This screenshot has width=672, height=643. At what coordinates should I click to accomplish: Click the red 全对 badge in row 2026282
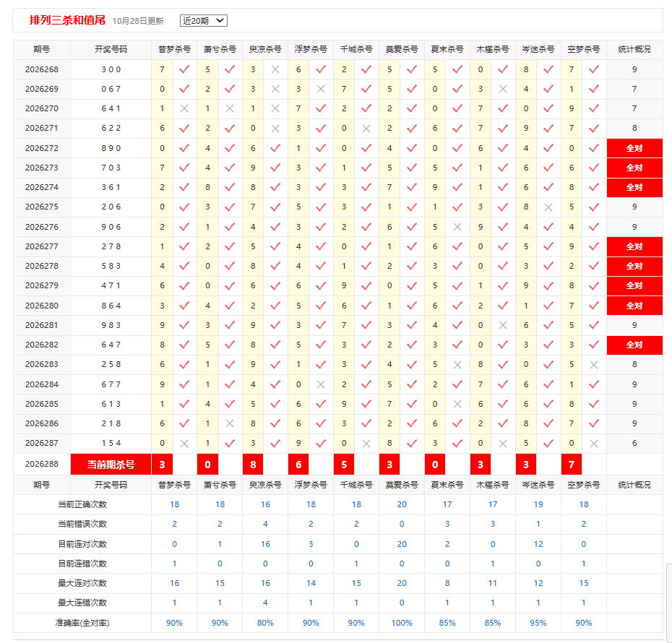pos(634,345)
